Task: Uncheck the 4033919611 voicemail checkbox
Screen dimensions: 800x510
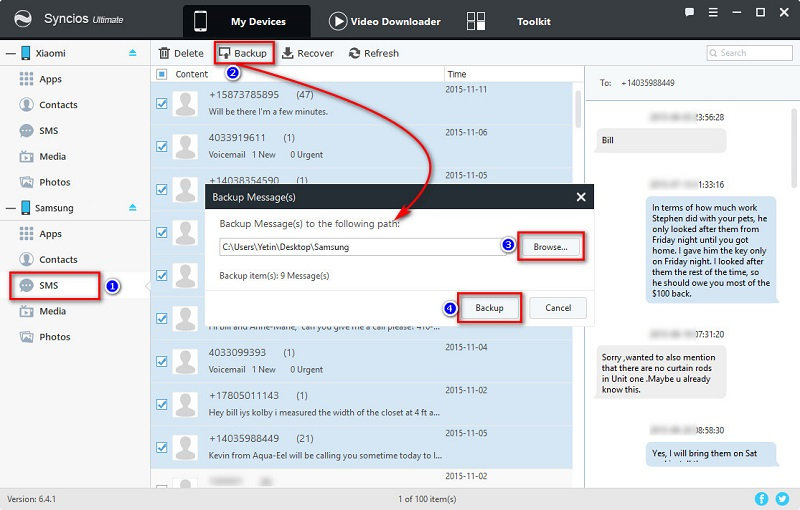Action: [x=162, y=146]
